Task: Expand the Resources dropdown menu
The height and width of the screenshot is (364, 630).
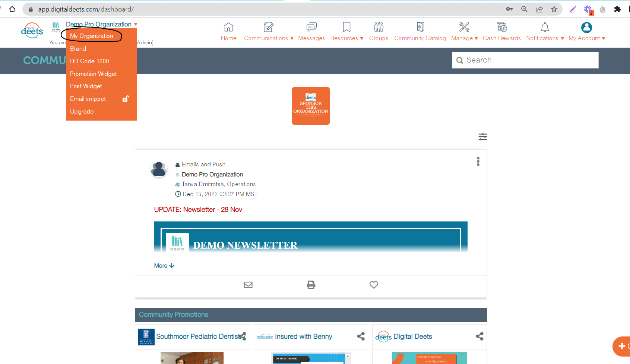Action: tap(362, 38)
